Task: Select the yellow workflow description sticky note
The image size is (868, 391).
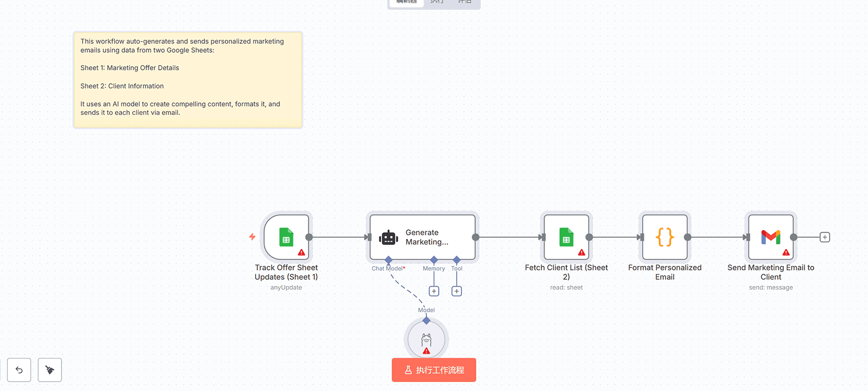Action: (x=188, y=79)
